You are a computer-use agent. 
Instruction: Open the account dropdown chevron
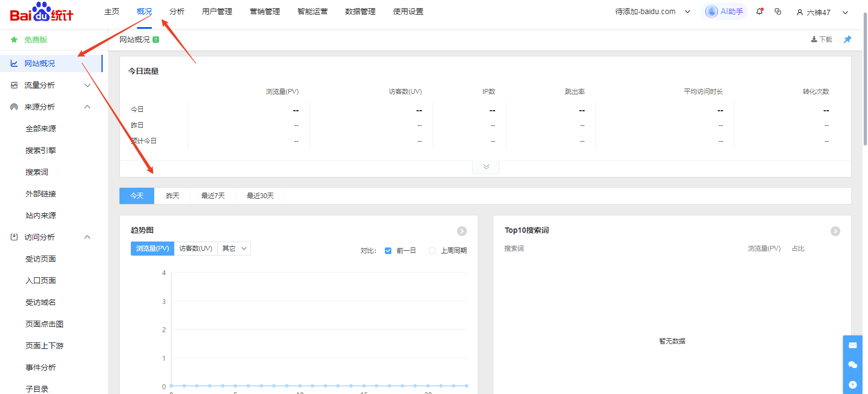(845, 12)
